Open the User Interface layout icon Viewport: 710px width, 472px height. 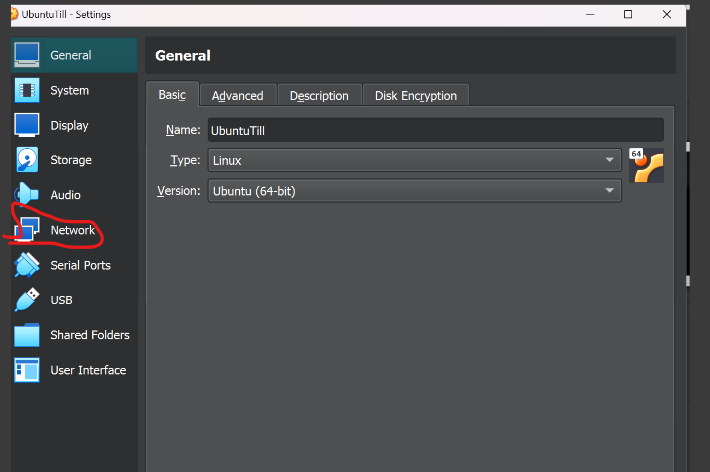[27, 370]
